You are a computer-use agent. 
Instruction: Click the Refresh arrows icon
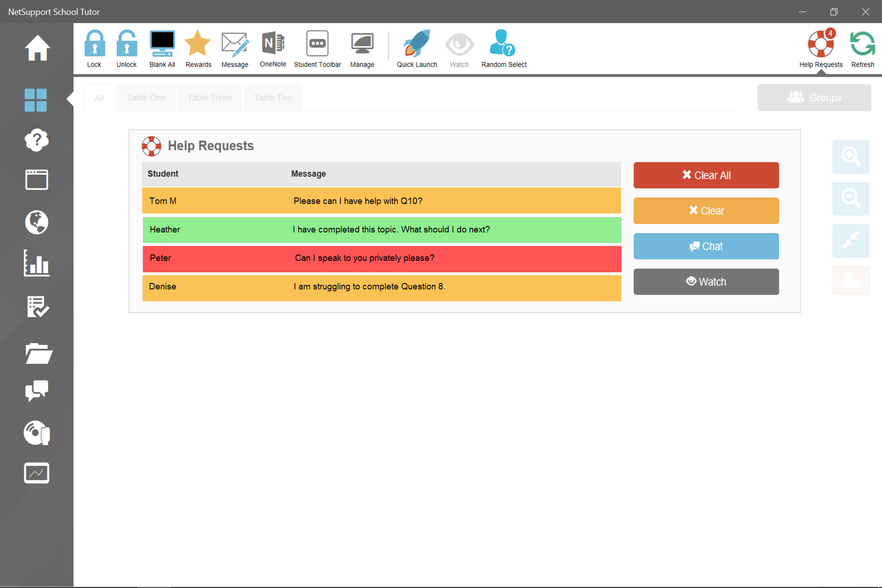862,44
